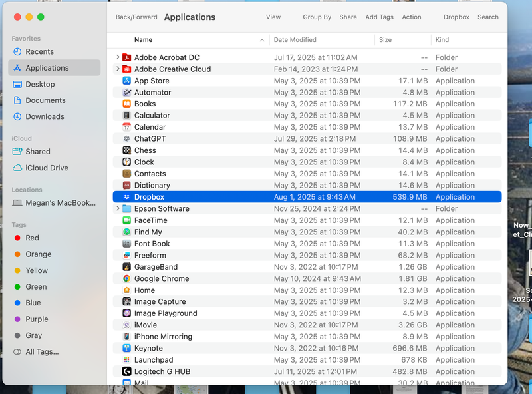Expand the Epson Software folder
The image size is (532, 394).
[x=118, y=209]
